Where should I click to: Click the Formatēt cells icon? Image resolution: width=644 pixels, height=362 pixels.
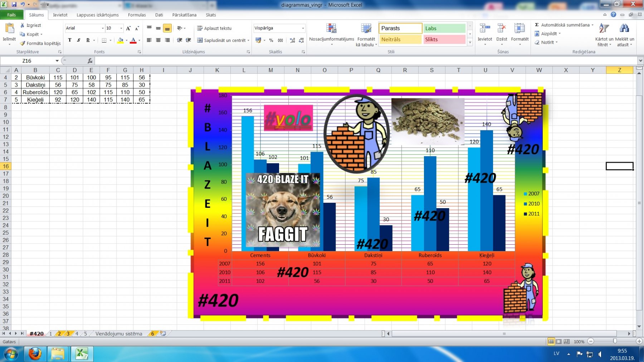point(519,29)
